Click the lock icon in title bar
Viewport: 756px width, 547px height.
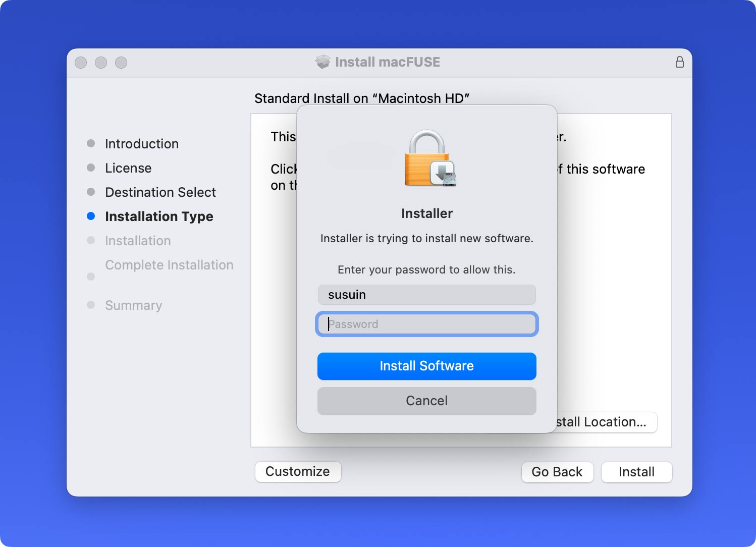click(680, 62)
